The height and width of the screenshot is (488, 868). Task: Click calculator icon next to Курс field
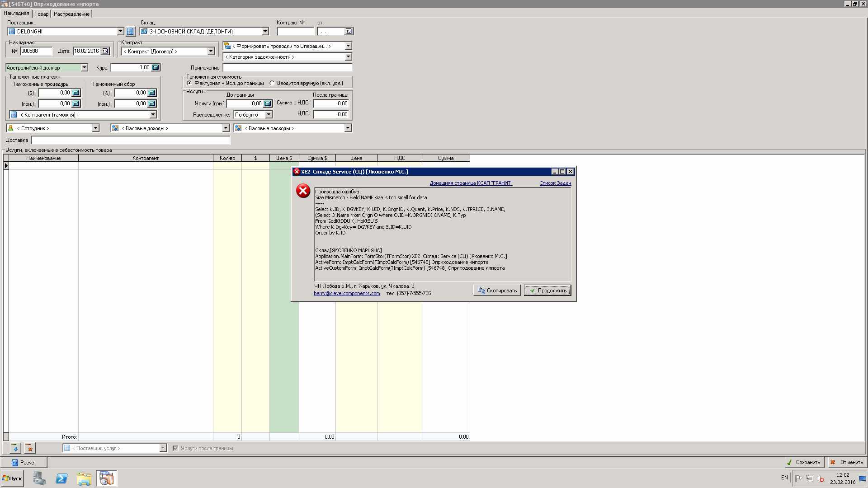(x=156, y=67)
